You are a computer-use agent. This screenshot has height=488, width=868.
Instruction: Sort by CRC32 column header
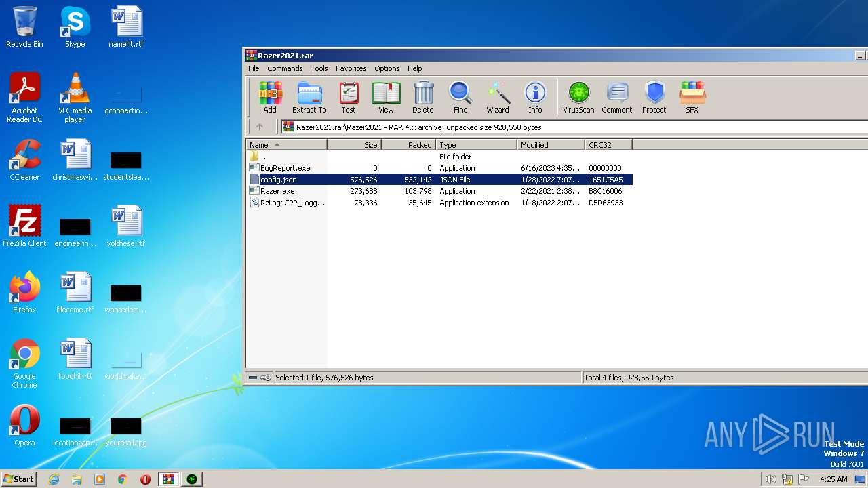point(609,144)
